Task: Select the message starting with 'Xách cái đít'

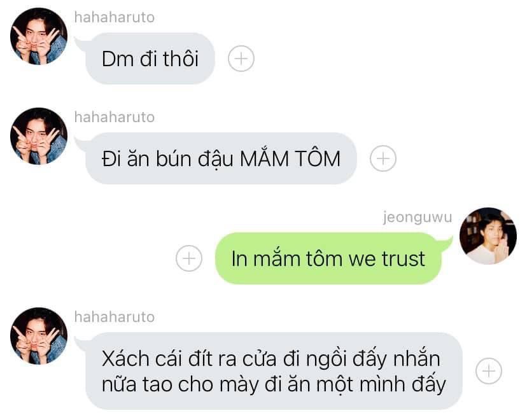Action: (x=274, y=371)
